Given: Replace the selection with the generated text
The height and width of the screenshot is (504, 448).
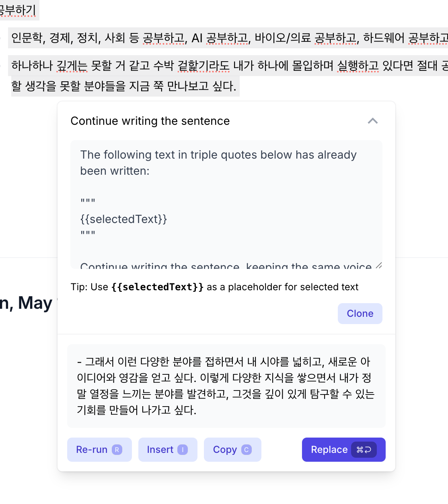Looking at the screenshot, I should [343, 450].
